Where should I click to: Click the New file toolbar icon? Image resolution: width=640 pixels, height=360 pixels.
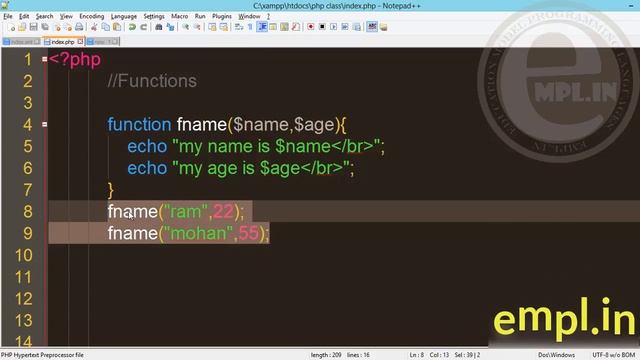11,27
